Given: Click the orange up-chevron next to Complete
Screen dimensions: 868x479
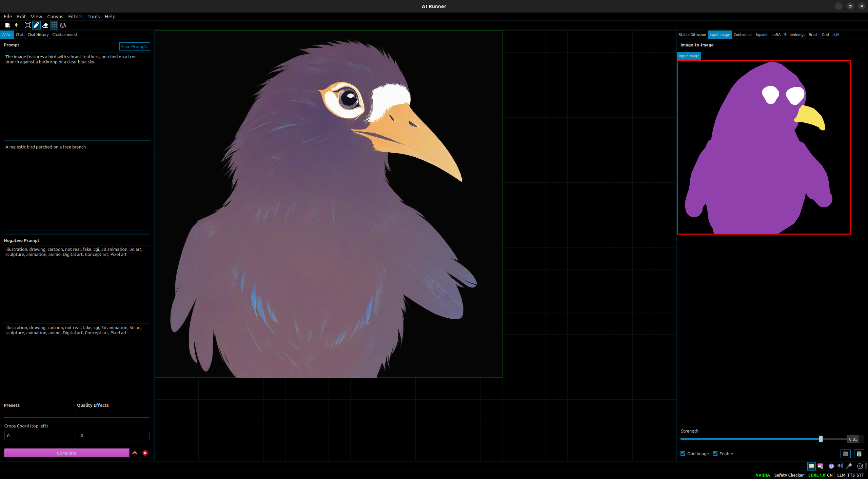Looking at the screenshot, I should (135, 453).
